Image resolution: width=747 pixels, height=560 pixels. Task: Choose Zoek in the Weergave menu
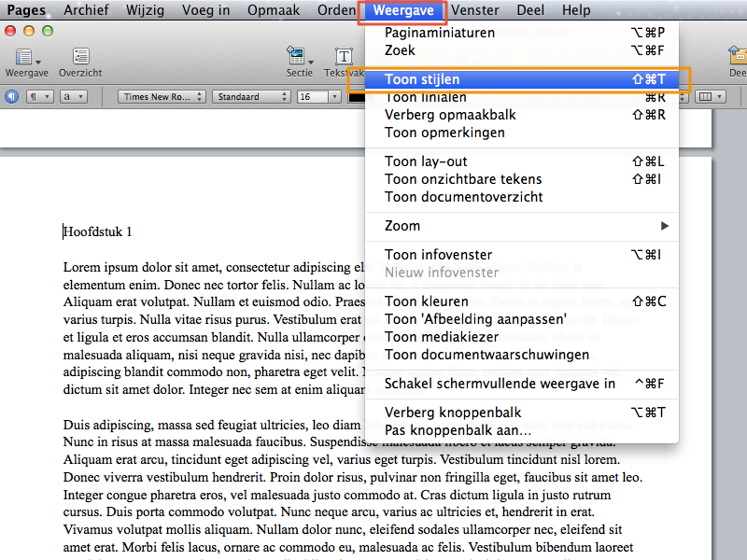tap(522, 50)
